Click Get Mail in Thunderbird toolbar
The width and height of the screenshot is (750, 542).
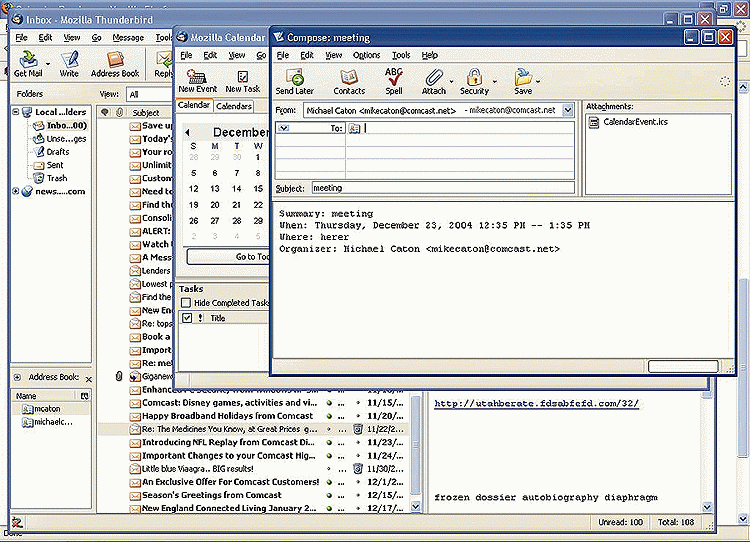28,64
